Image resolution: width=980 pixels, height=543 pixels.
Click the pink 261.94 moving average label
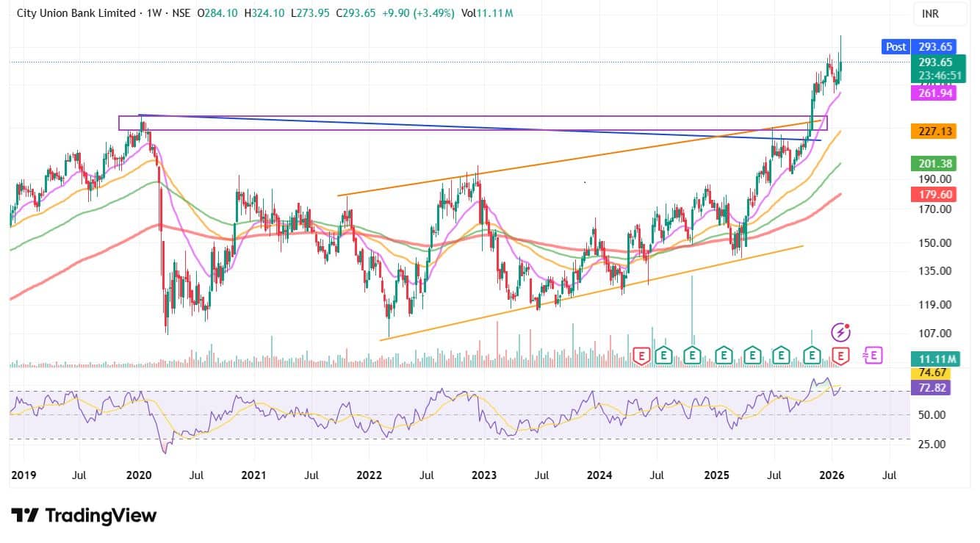934,93
